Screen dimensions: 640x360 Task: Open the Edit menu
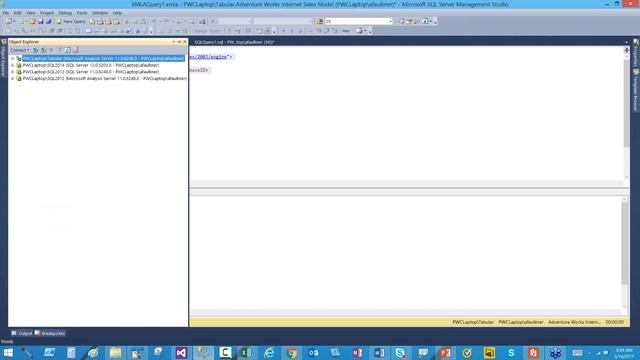[x=18, y=13]
